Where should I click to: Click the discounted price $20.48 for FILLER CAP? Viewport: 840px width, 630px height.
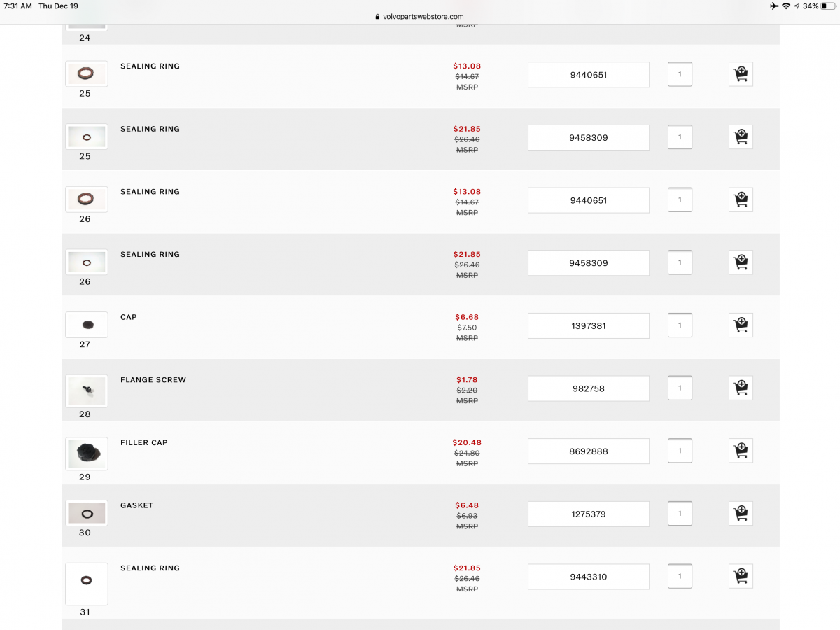[467, 442]
